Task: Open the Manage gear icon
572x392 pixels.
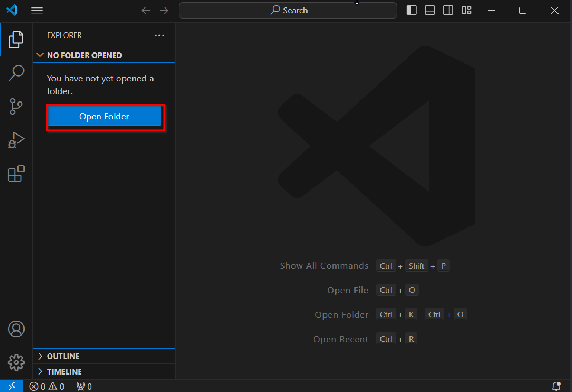Action: pos(16,362)
